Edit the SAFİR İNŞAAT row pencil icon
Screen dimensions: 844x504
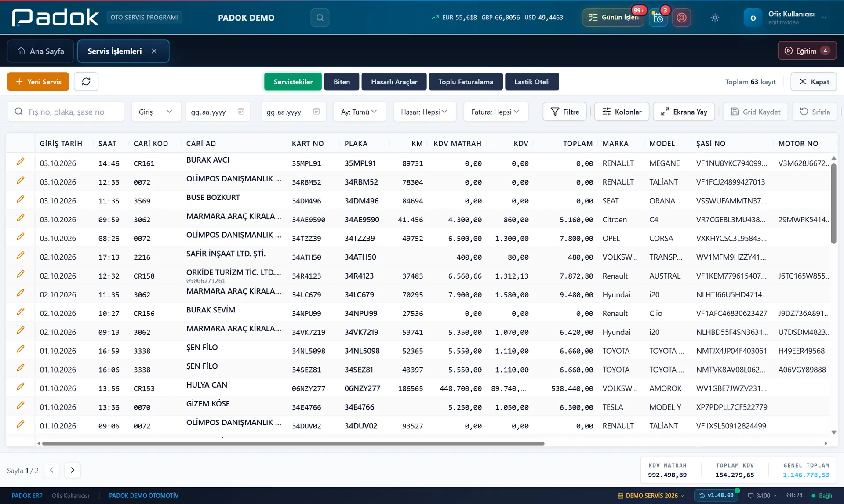click(x=20, y=255)
